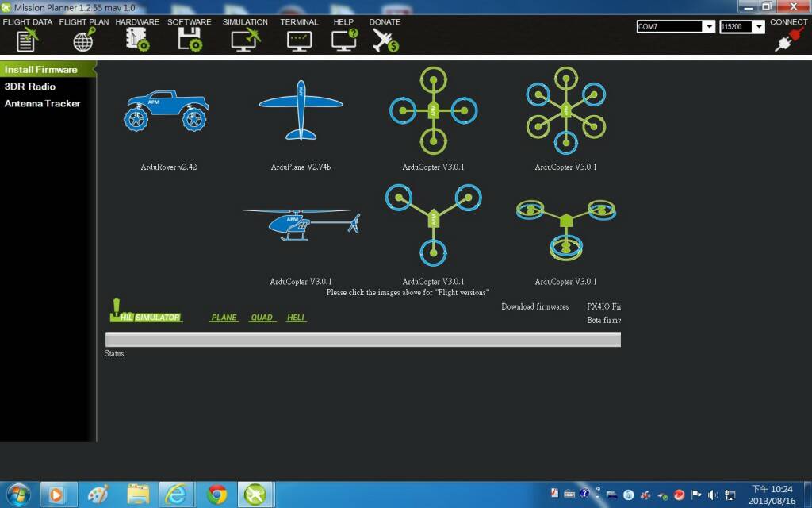
Task: Select the Y6 coaxial copter firmware image
Action: [x=566, y=229]
